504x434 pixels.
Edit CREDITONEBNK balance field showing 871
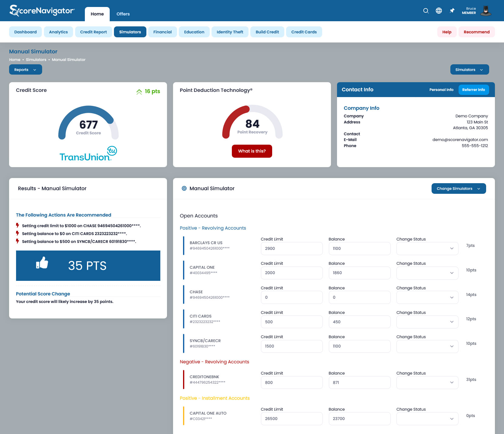tap(359, 382)
